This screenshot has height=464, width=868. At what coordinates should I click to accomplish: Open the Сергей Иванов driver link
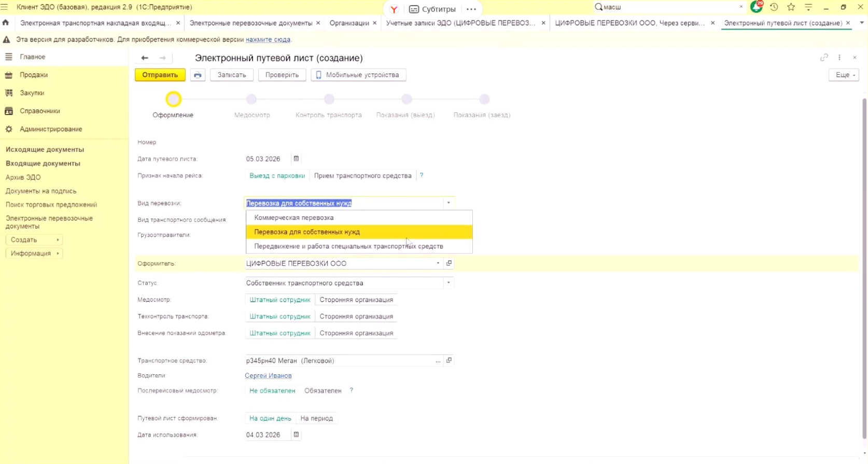point(268,376)
